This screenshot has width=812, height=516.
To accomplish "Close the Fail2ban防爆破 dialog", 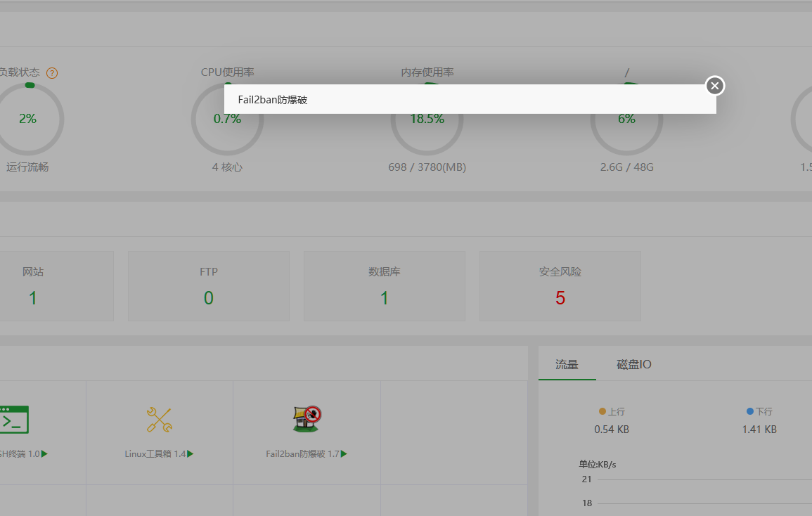I will point(715,86).
